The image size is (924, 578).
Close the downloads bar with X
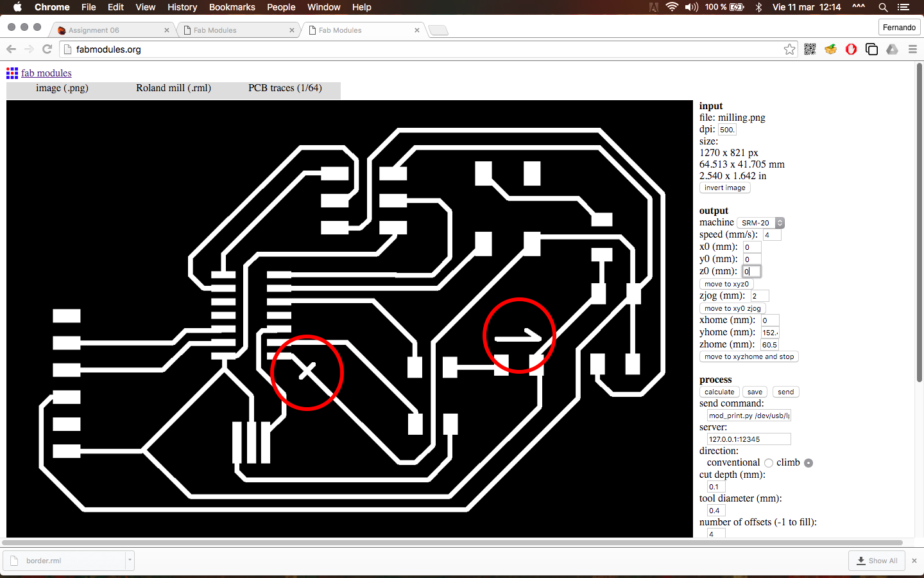(914, 561)
